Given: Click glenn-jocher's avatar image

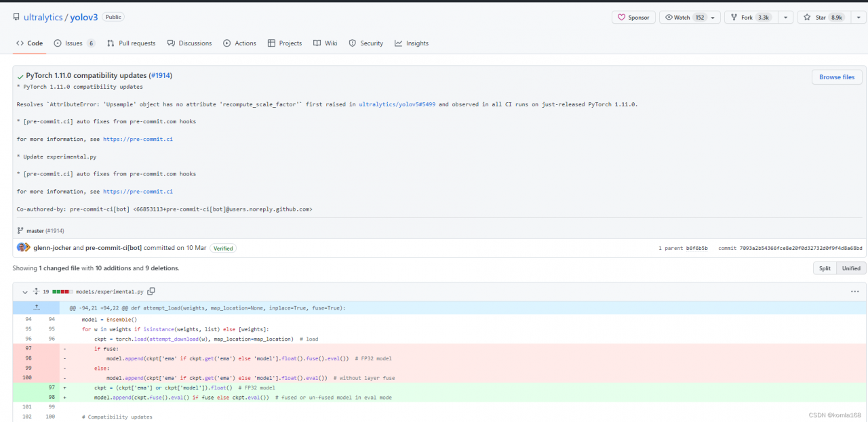Looking at the screenshot, I should 22,248.
